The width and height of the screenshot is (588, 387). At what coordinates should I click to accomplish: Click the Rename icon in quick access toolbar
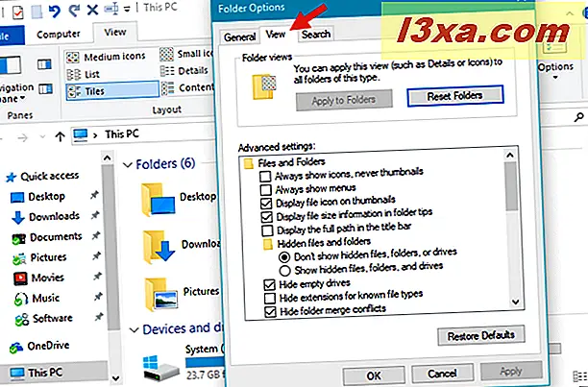click(x=111, y=9)
